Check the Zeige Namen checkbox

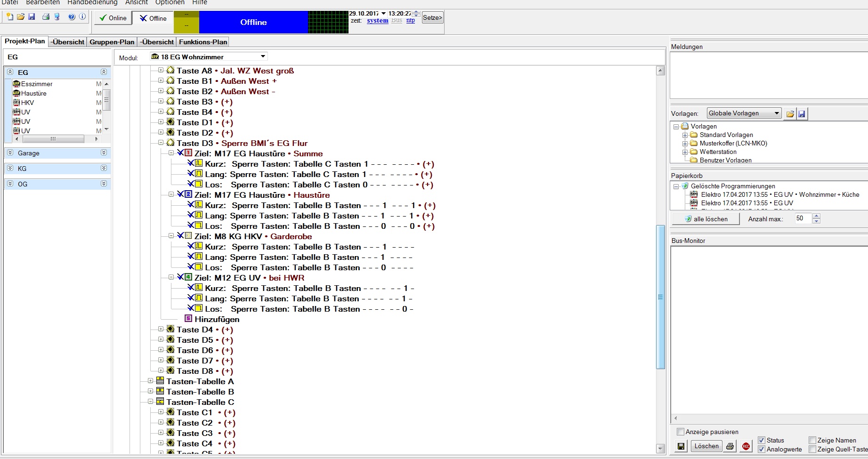(812, 440)
